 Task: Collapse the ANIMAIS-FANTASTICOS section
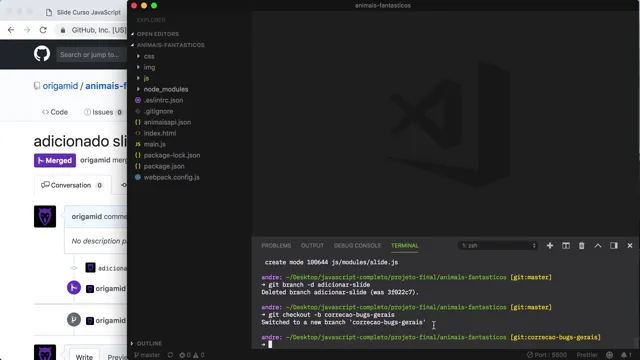[170, 45]
